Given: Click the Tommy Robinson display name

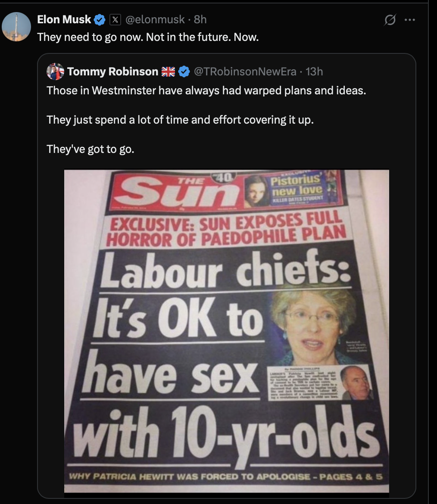Looking at the screenshot, I should pos(112,72).
